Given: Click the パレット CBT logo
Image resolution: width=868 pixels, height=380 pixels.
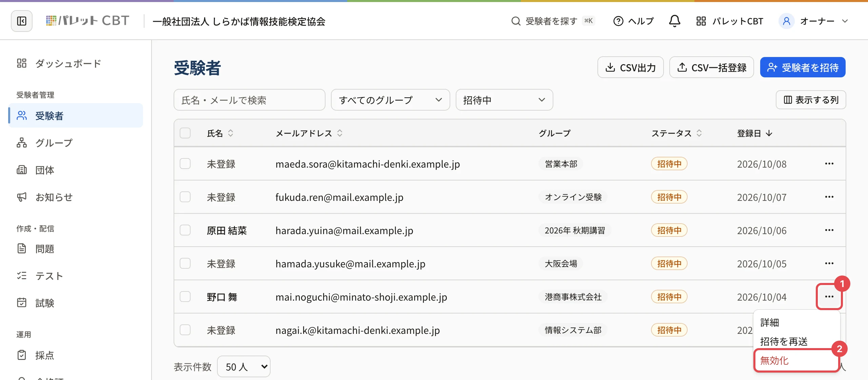Looking at the screenshot, I should coord(87,21).
